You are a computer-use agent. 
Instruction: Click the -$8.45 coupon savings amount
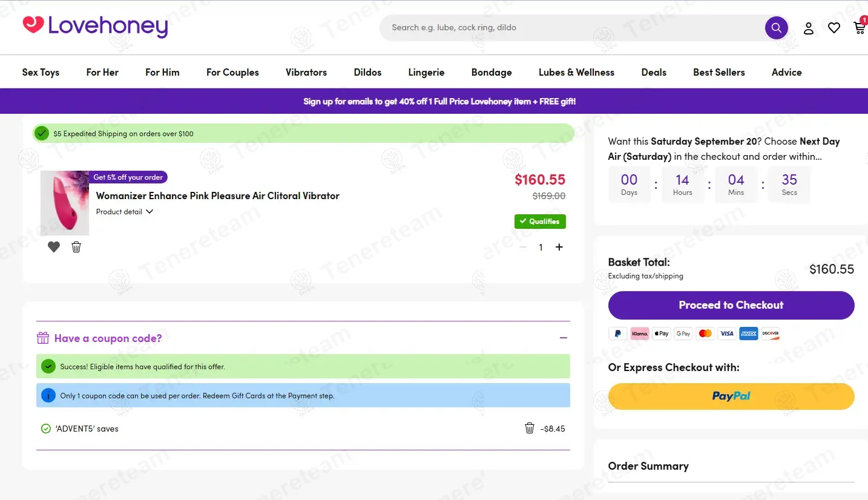pos(553,429)
